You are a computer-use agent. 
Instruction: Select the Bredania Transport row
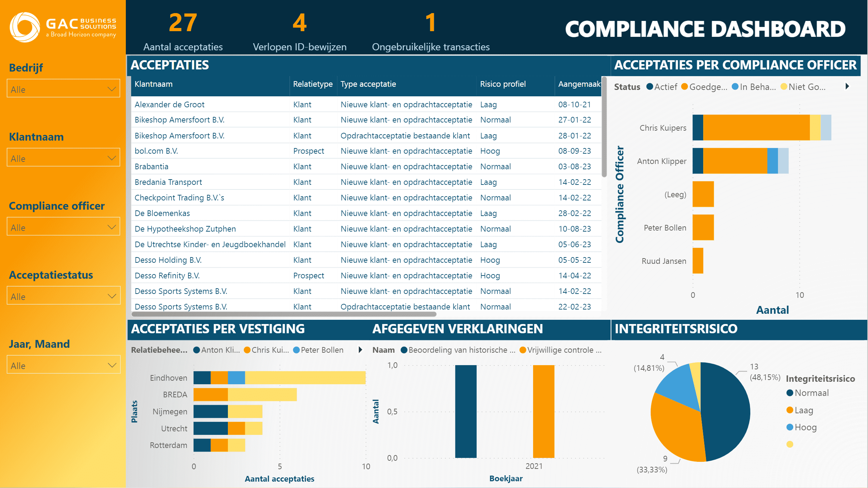366,182
